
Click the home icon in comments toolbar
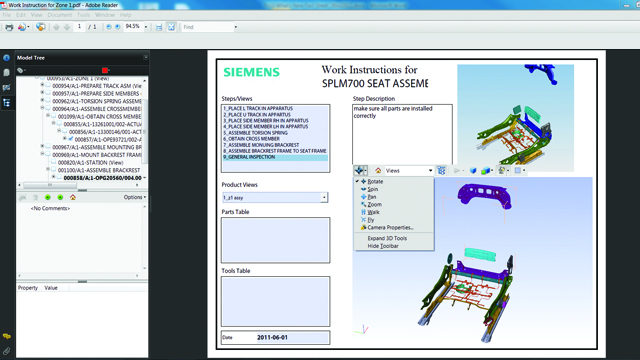[73, 197]
